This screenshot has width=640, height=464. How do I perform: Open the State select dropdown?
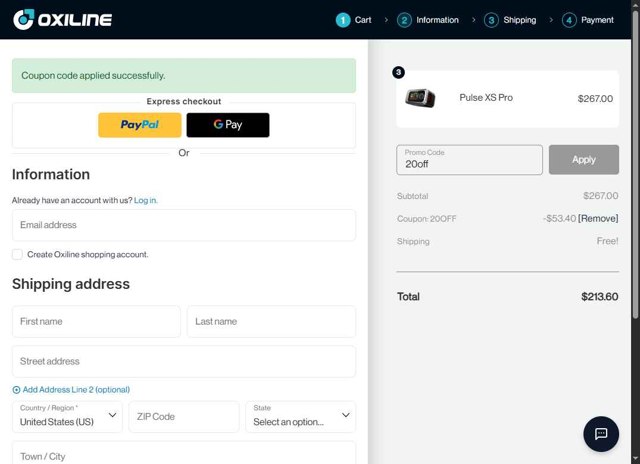point(300,417)
